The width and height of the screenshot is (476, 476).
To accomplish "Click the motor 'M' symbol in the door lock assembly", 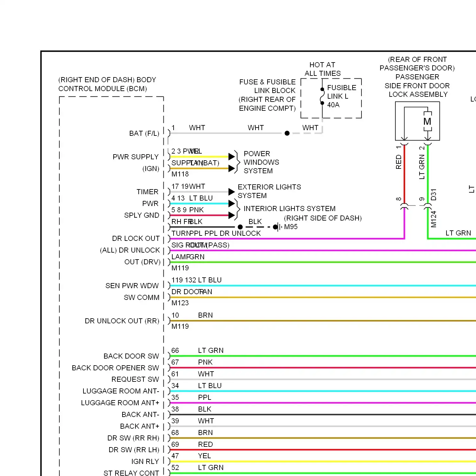I will pos(427,121).
